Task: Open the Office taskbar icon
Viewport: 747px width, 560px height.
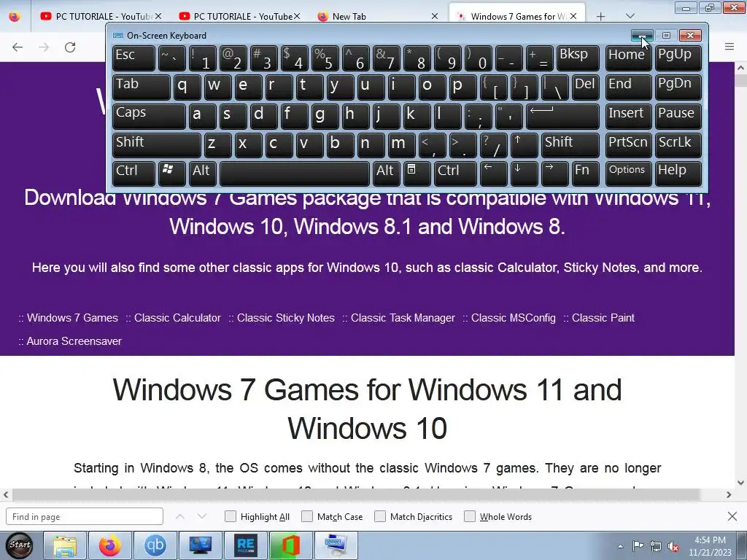Action: coord(291,545)
